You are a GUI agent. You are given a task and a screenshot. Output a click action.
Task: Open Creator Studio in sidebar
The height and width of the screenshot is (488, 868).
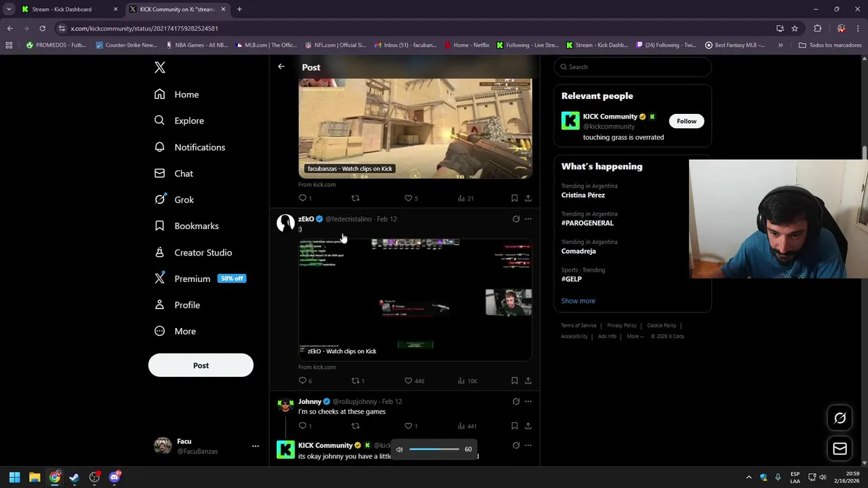point(193,252)
